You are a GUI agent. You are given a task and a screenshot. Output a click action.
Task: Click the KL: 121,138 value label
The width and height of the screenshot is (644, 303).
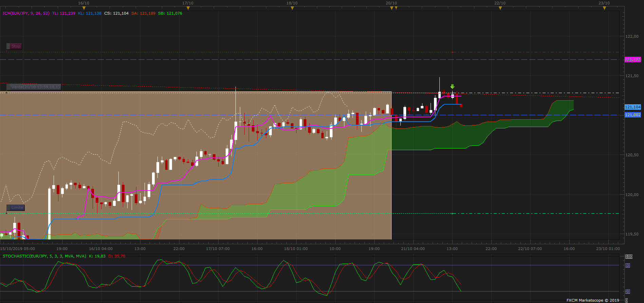click(x=90, y=13)
